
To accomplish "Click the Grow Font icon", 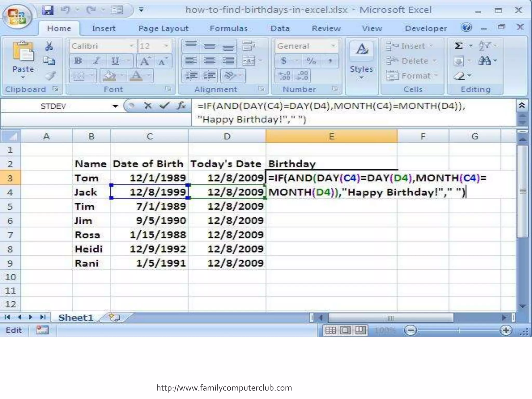I will pos(145,61).
